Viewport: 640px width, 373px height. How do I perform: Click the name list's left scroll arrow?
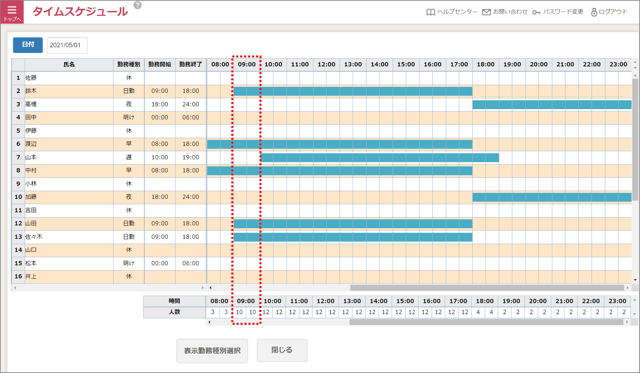click(16, 288)
